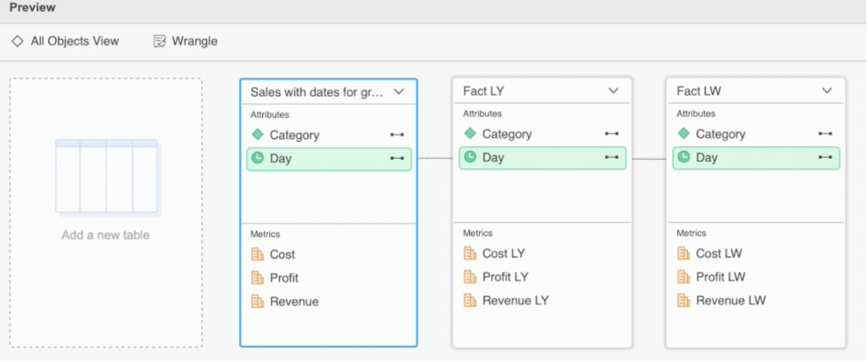Select Revenue LW metric in Fact LW
Screen dimensions: 868x362
tap(729, 301)
